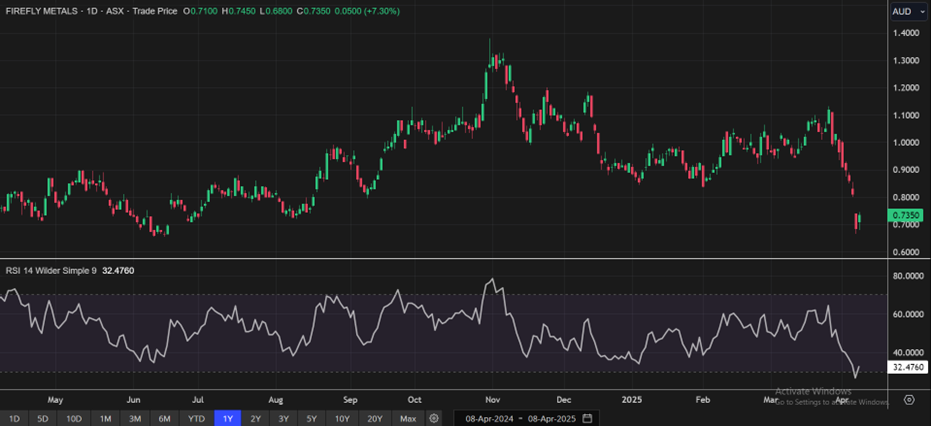The width and height of the screenshot is (931, 426).
Task: Select the YTD range button
Action: click(x=197, y=418)
